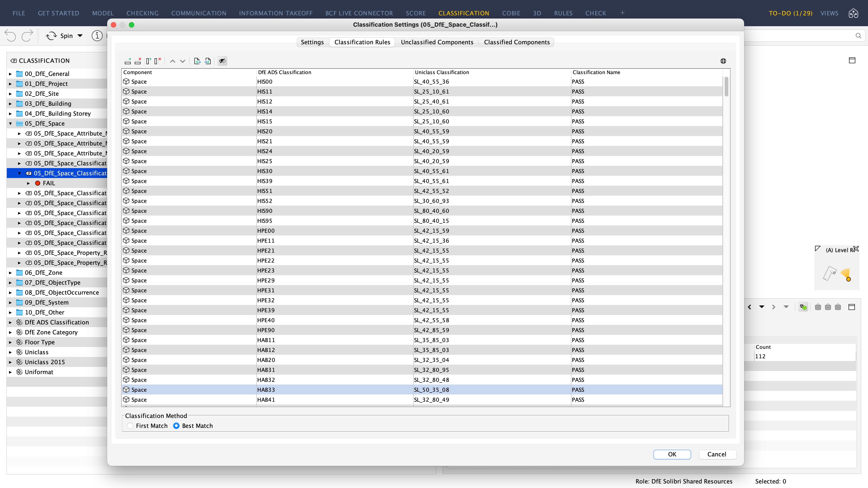This screenshot has height=488, width=868.
Task: Toggle the hidden-eye view button in the toolbar
Action: (x=222, y=61)
